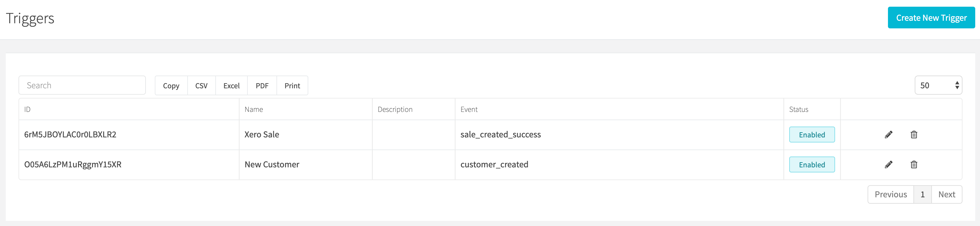This screenshot has height=226, width=980.
Task: Sort the table by Name column
Action: tap(305, 110)
